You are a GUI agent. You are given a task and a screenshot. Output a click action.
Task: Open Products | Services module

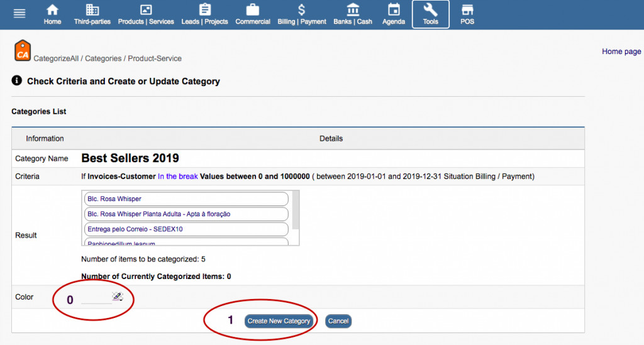tap(145, 14)
